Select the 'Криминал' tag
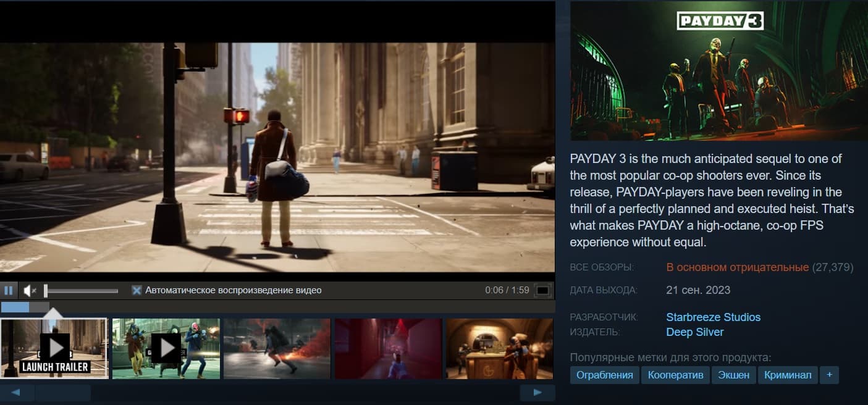The image size is (868, 405). [788, 375]
